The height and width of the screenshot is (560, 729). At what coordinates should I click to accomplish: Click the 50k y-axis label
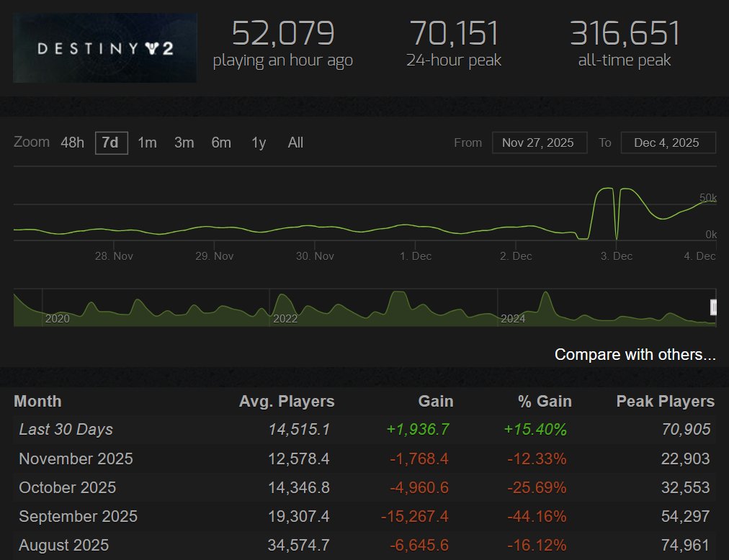pos(707,198)
